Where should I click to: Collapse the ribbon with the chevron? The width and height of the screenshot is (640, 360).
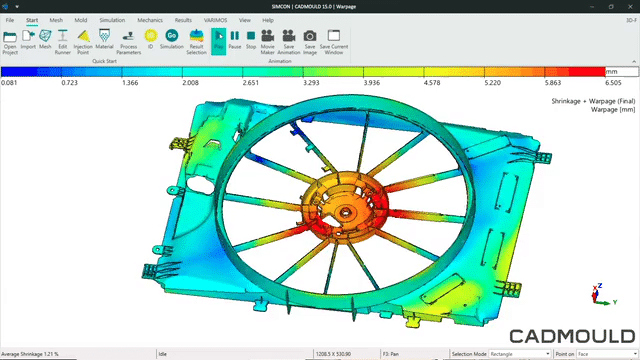tap(634, 61)
